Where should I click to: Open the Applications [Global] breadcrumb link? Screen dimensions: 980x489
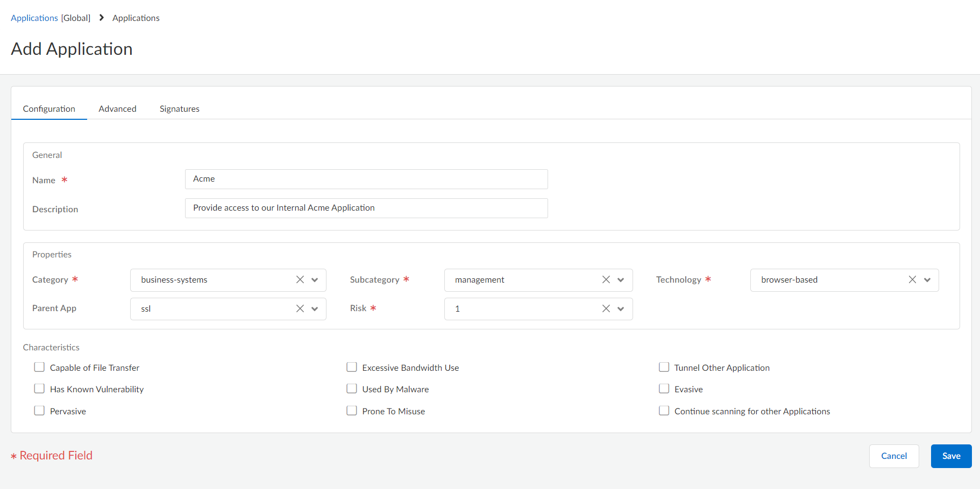pos(34,18)
